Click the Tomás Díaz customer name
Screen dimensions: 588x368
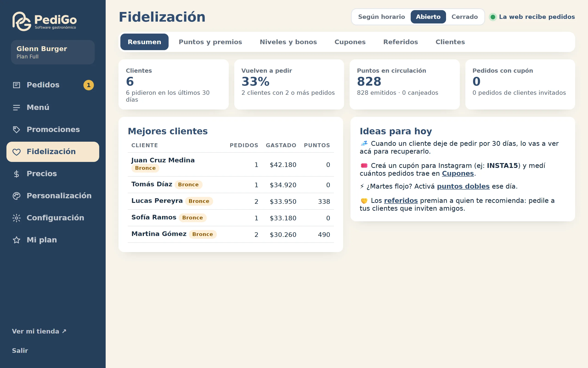pyautogui.click(x=152, y=184)
